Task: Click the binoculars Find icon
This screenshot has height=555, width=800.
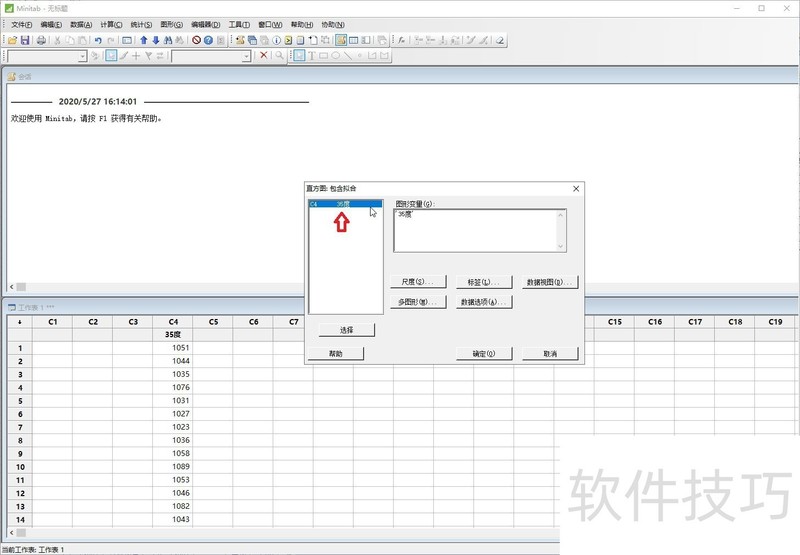Action: tap(168, 40)
